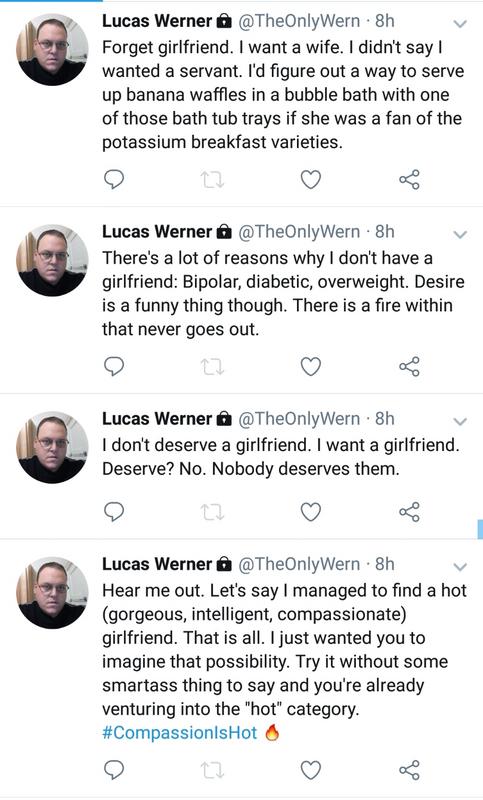
Task: Click the profile avatar on 'fire within' tweet
Action: point(52,260)
